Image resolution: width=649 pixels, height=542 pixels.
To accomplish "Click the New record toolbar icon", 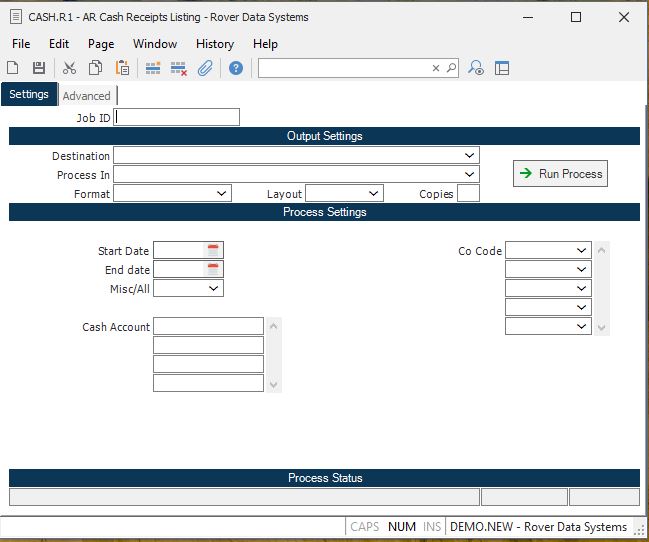I will click(13, 68).
